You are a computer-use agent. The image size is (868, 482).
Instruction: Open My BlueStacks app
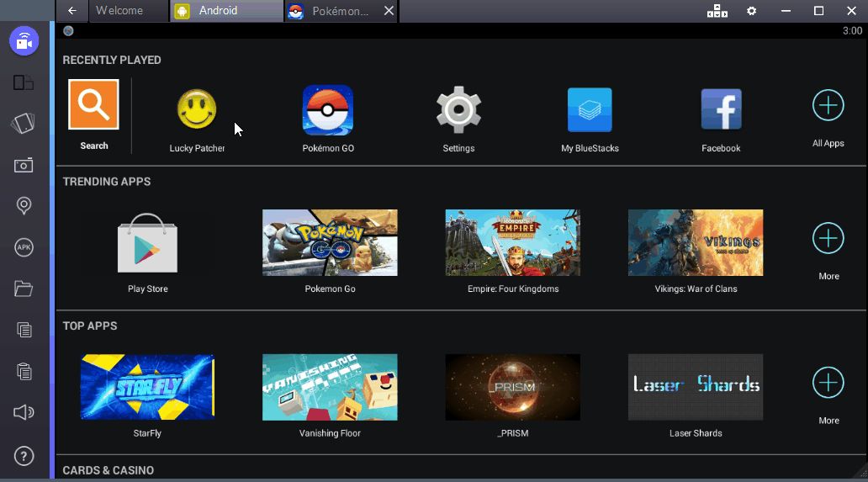590,109
